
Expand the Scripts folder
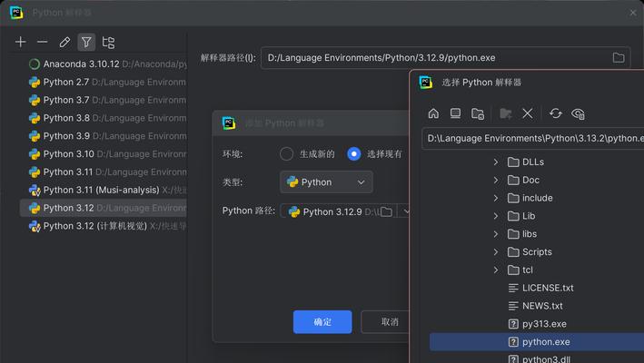pos(496,252)
